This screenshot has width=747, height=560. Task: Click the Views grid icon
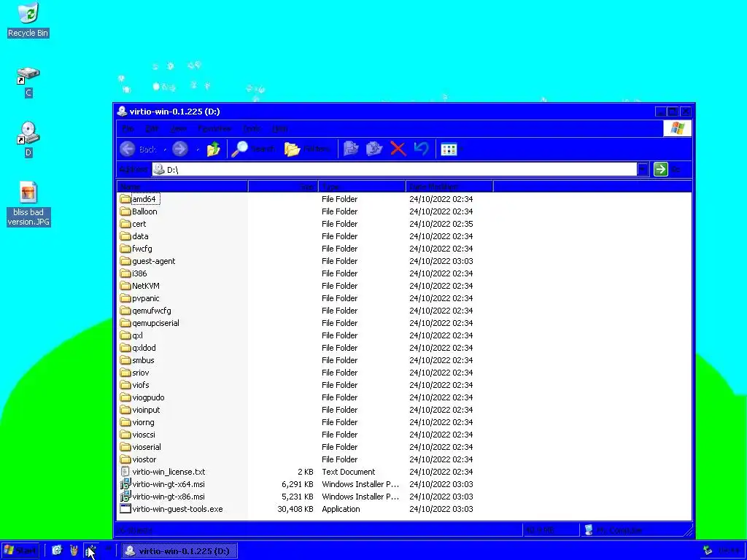click(449, 149)
